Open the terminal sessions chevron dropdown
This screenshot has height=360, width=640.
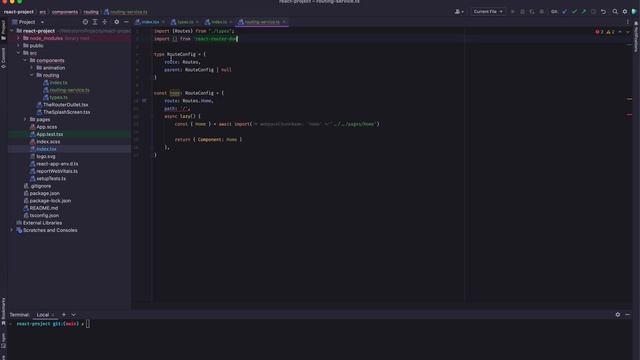coord(73,315)
